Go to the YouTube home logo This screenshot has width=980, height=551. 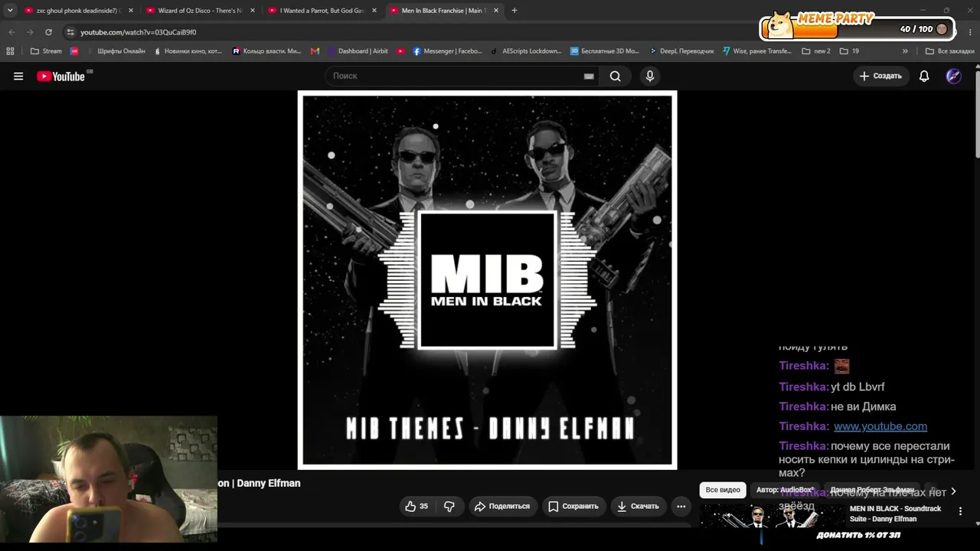pos(60,76)
